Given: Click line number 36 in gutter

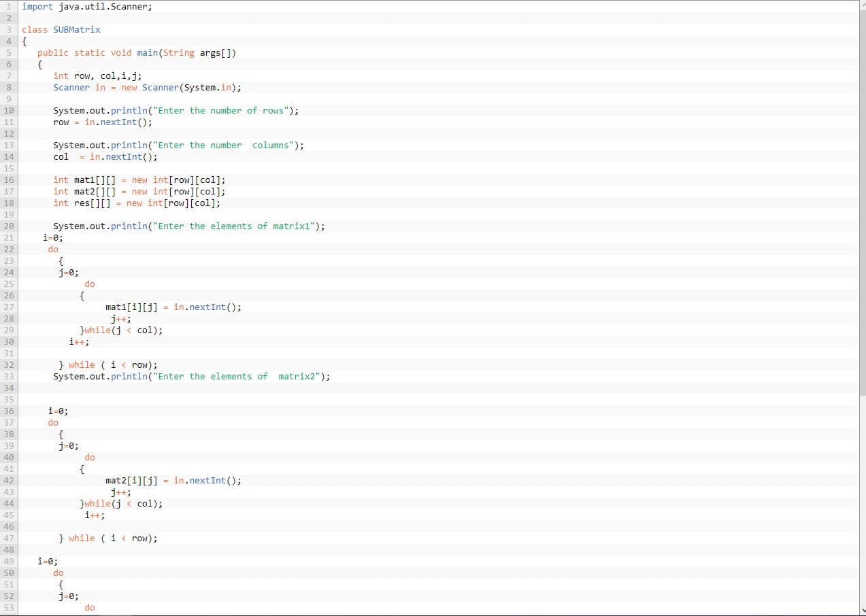Looking at the screenshot, I should coord(8,411).
